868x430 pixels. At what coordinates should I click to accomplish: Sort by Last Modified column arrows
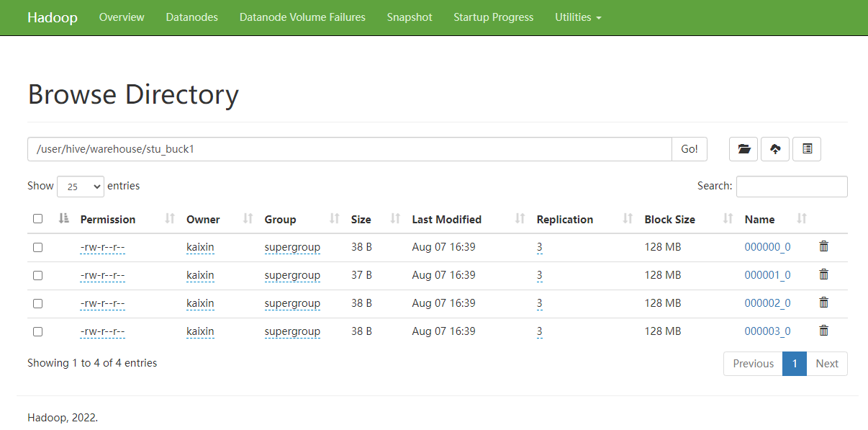(x=520, y=219)
